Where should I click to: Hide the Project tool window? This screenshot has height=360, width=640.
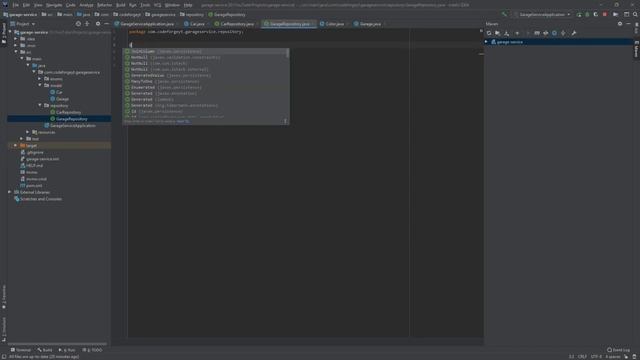point(106,24)
